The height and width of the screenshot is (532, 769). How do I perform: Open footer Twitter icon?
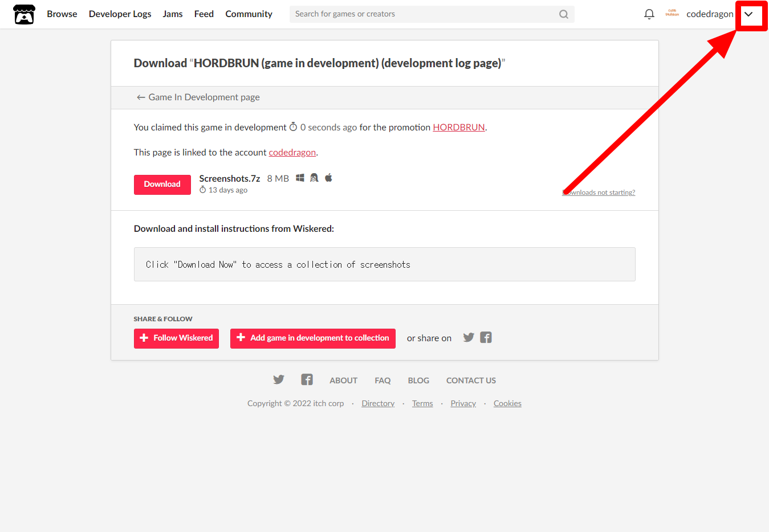[279, 380]
